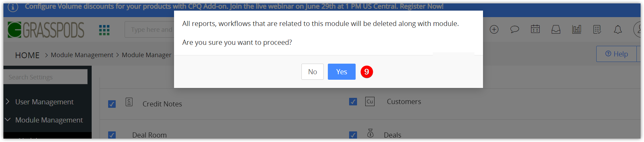
Task: Expand User Management in sidebar
Action: (44, 102)
